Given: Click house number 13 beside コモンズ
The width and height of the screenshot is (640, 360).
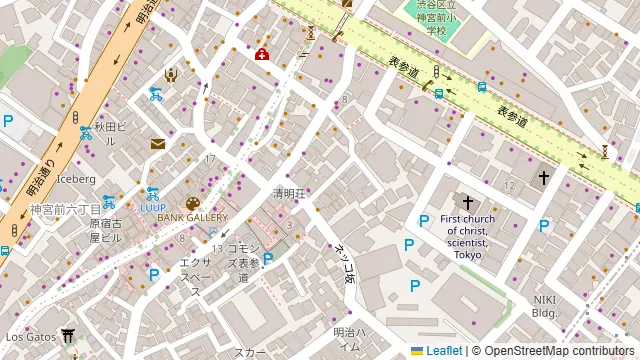Looking at the screenshot, I should click(218, 249).
